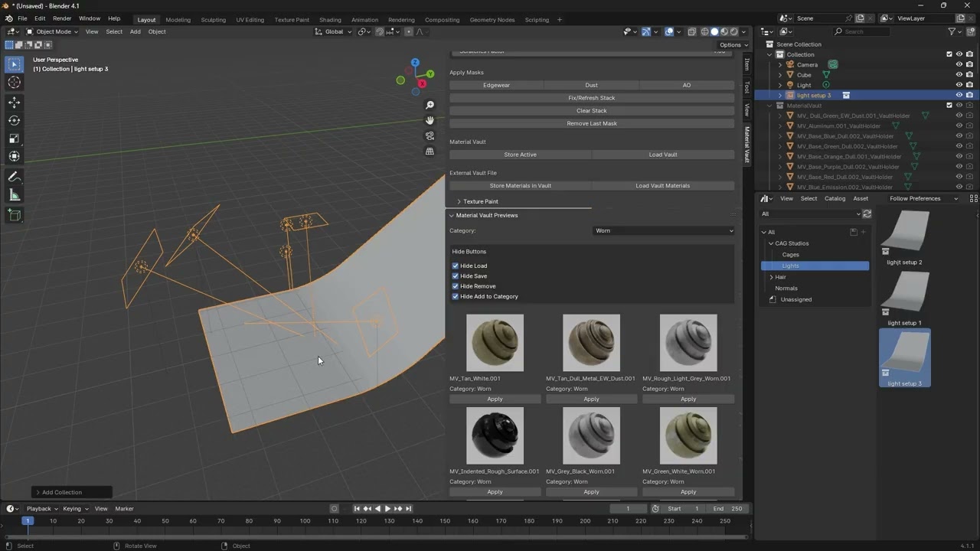Click the Store Materials in Vault button
Viewport: 980px width, 551px height.
tap(520, 185)
